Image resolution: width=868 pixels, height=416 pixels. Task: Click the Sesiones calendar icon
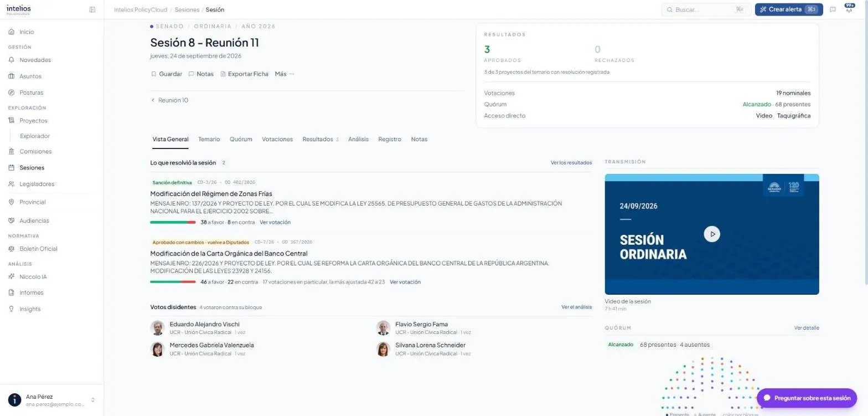(12, 168)
